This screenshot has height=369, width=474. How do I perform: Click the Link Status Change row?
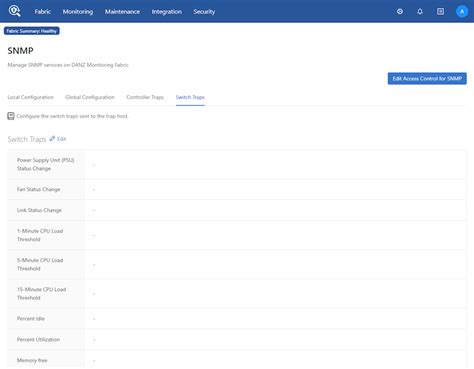click(x=237, y=210)
